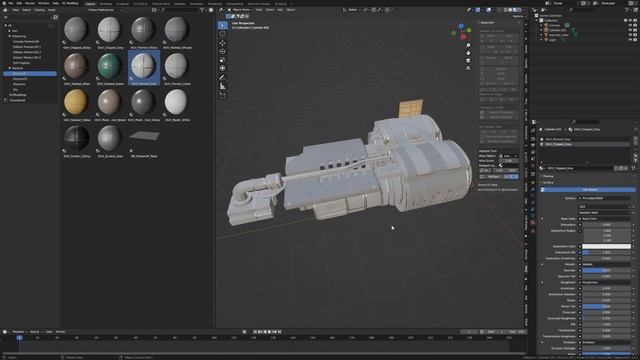Adjust the Specular value slider
The height and width of the screenshot is (360, 640).
tap(607, 270)
